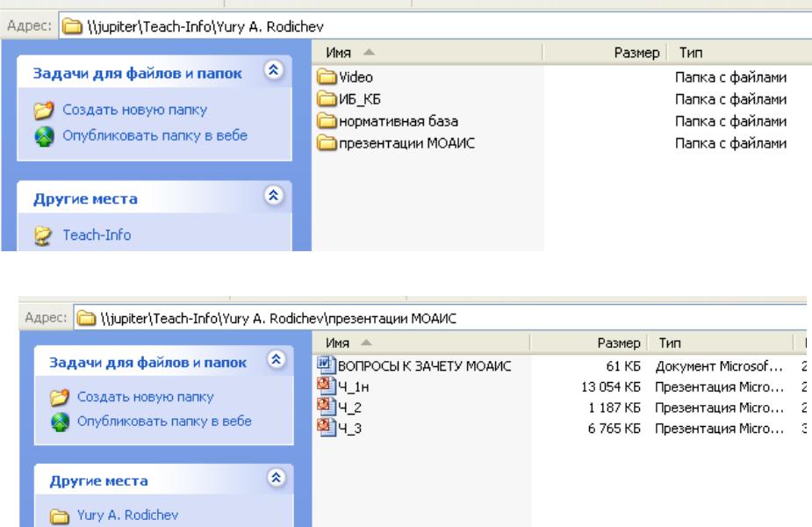
Task: Click the Teach-Info network folder icon
Action: (43, 235)
